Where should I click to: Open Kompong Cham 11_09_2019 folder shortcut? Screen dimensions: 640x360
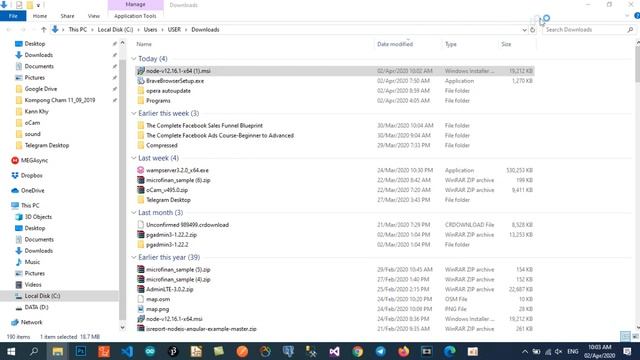55,100
